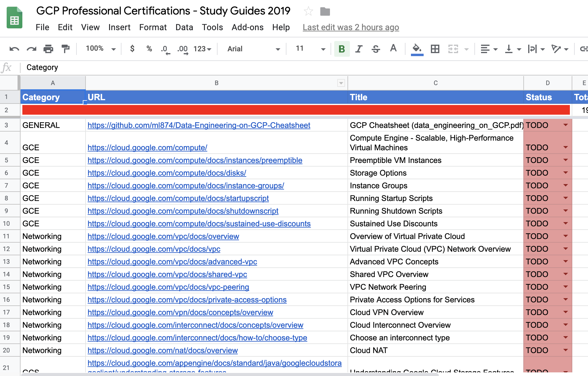The height and width of the screenshot is (376, 588).
Task: Open the fill color picker
Action: (x=417, y=49)
